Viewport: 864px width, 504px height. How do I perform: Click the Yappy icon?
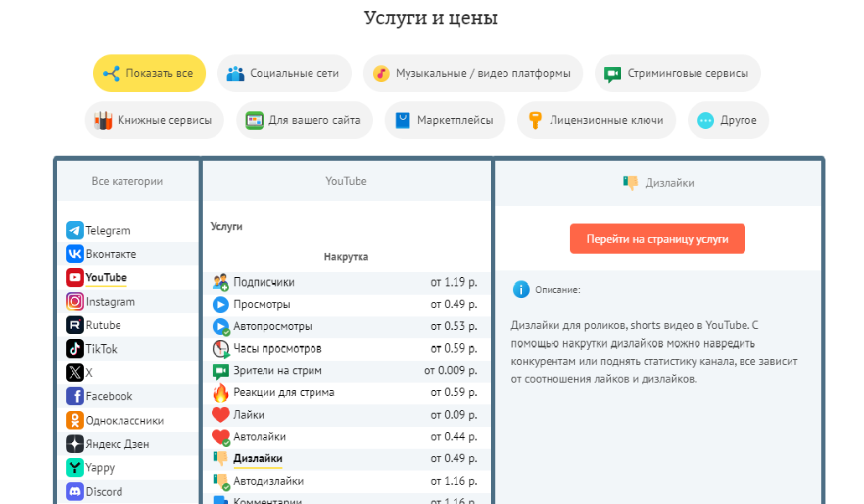[75, 468]
